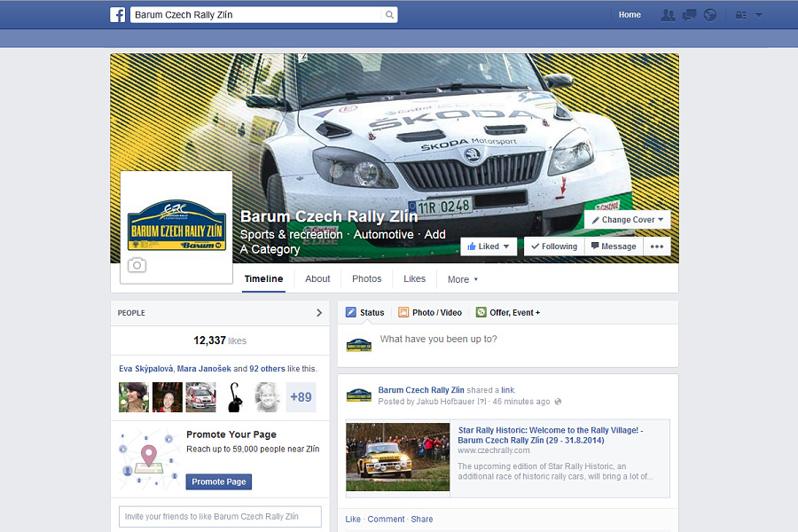Click the Status pencil icon
The height and width of the screenshot is (532, 798).
(x=351, y=312)
